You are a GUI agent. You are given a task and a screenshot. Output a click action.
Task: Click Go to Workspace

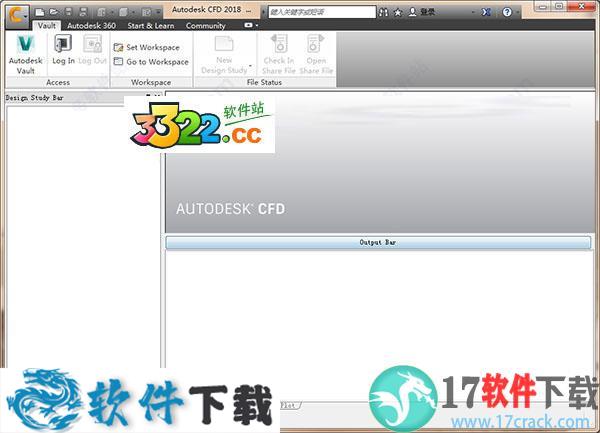151,62
